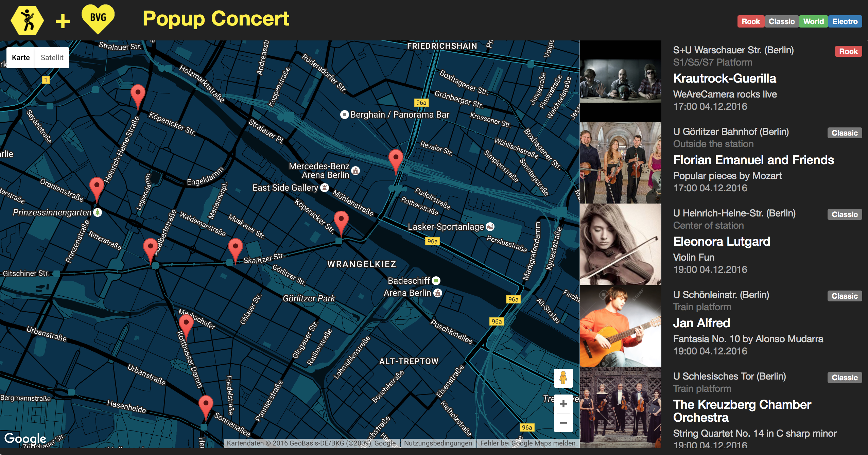868x455 pixels.
Task: Toggle the World genre filter
Action: [x=813, y=21]
